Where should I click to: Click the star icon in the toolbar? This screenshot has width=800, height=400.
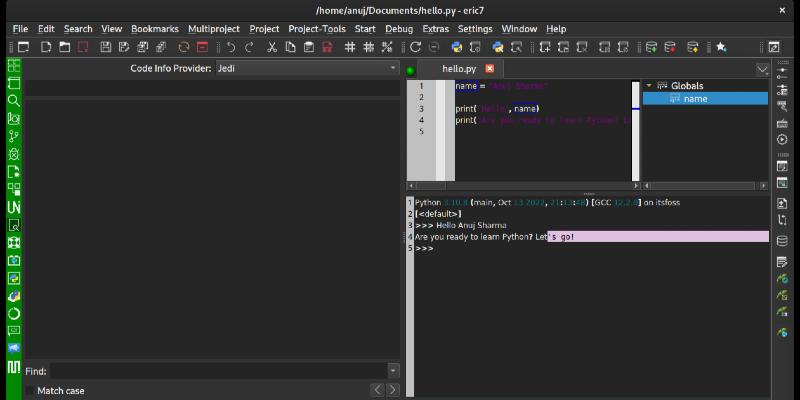[x=721, y=47]
